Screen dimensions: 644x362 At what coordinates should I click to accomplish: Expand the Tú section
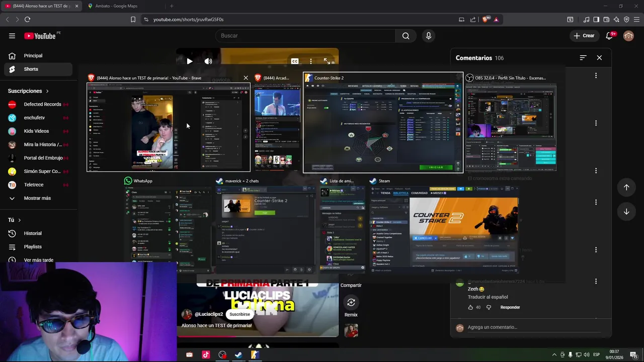coord(15,220)
